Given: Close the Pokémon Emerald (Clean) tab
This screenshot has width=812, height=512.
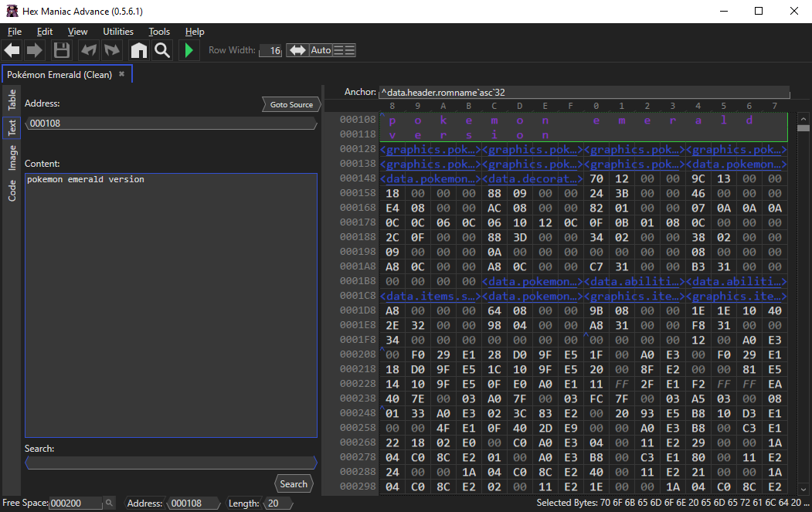Looking at the screenshot, I should click(122, 74).
